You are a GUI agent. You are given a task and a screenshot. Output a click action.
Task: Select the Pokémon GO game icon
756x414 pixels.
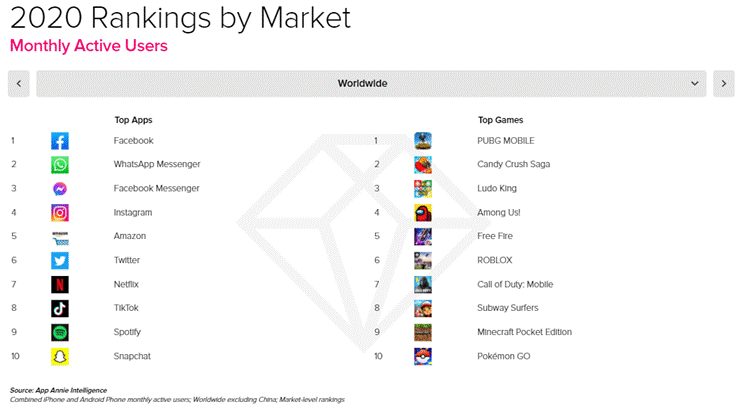(x=423, y=356)
